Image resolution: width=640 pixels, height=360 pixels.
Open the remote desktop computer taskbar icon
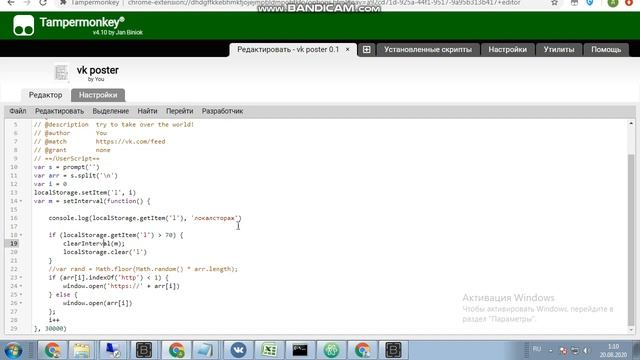click(113, 350)
